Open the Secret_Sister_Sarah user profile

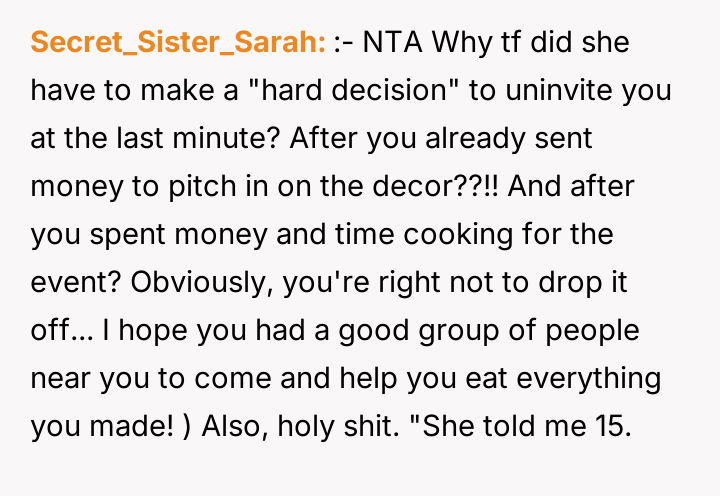click(x=178, y=43)
